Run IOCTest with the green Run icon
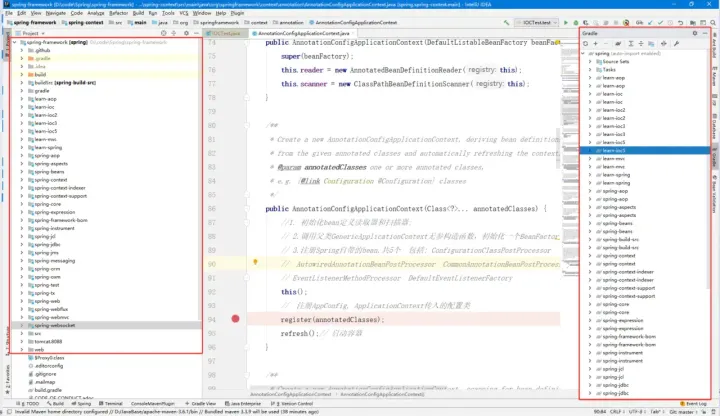This screenshot has height=416, width=720. pyautogui.click(x=566, y=22)
